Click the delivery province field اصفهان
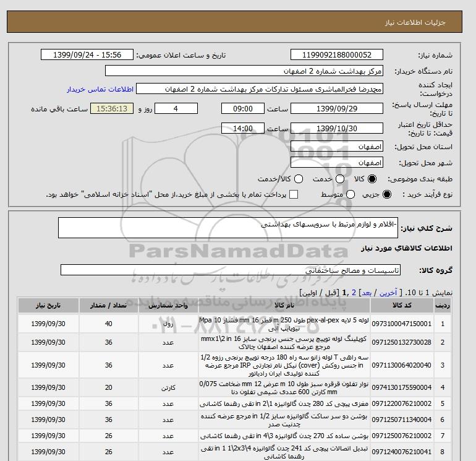 (x=337, y=147)
